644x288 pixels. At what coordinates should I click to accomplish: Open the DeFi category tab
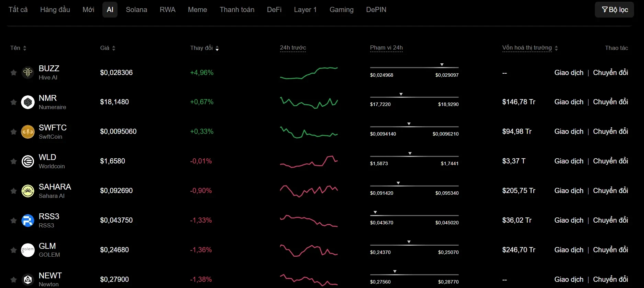click(274, 10)
